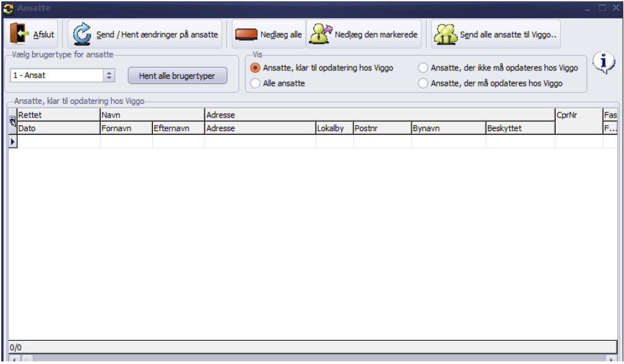The width and height of the screenshot is (624, 364).
Task: Click the Postnr column header
Action: click(382, 128)
